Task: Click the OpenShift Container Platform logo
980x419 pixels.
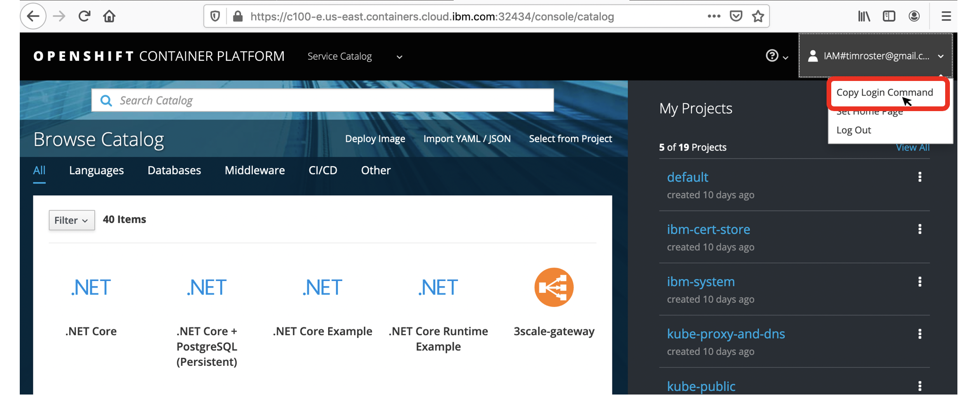Action: point(159,56)
